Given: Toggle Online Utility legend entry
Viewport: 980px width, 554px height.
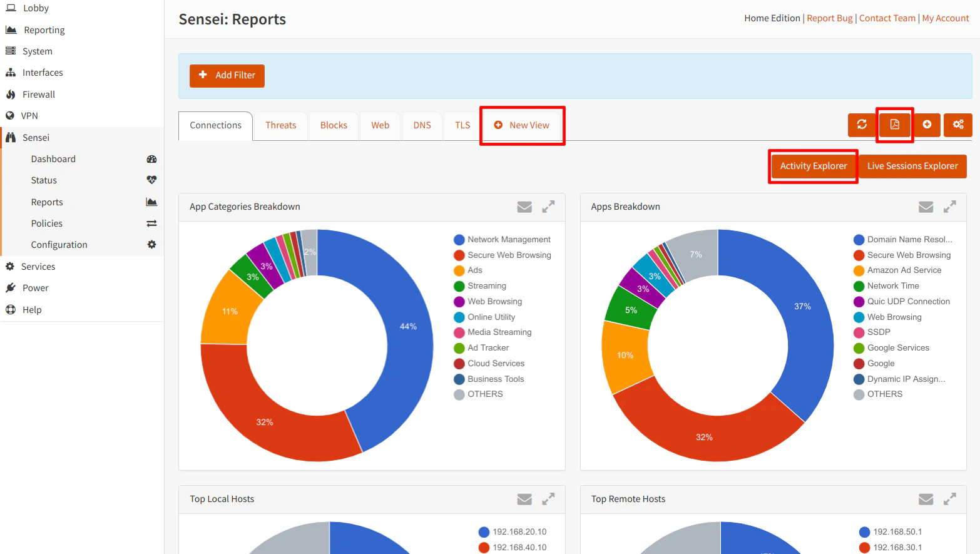Looking at the screenshot, I should point(484,317).
